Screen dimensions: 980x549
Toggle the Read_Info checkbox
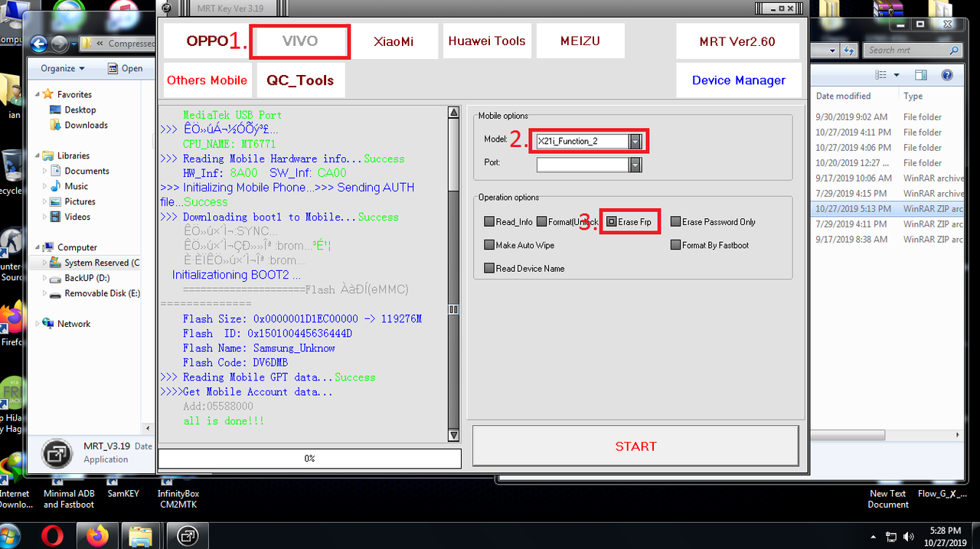pos(489,222)
